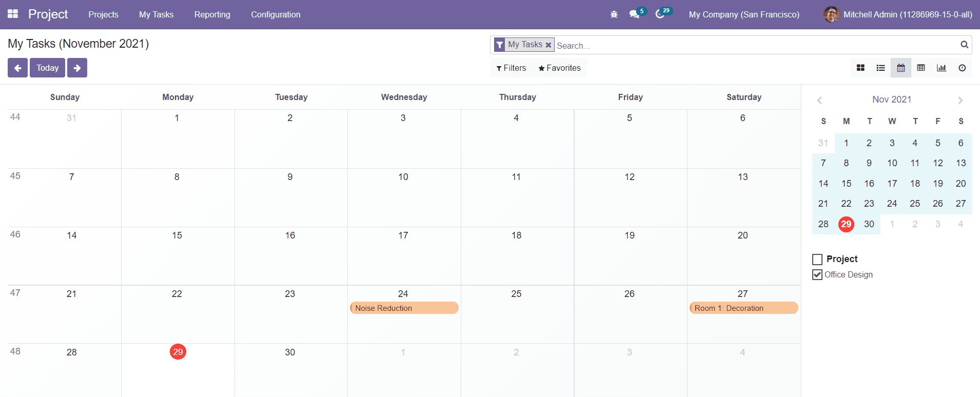Click the funnel icon in search facet
The height and width of the screenshot is (397, 980).
pos(500,45)
